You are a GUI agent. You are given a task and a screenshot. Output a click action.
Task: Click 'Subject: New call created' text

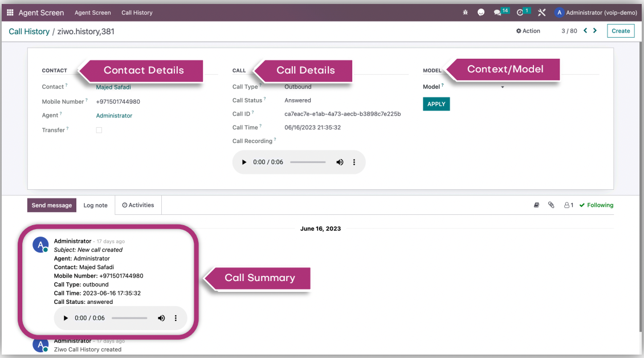[88, 250]
